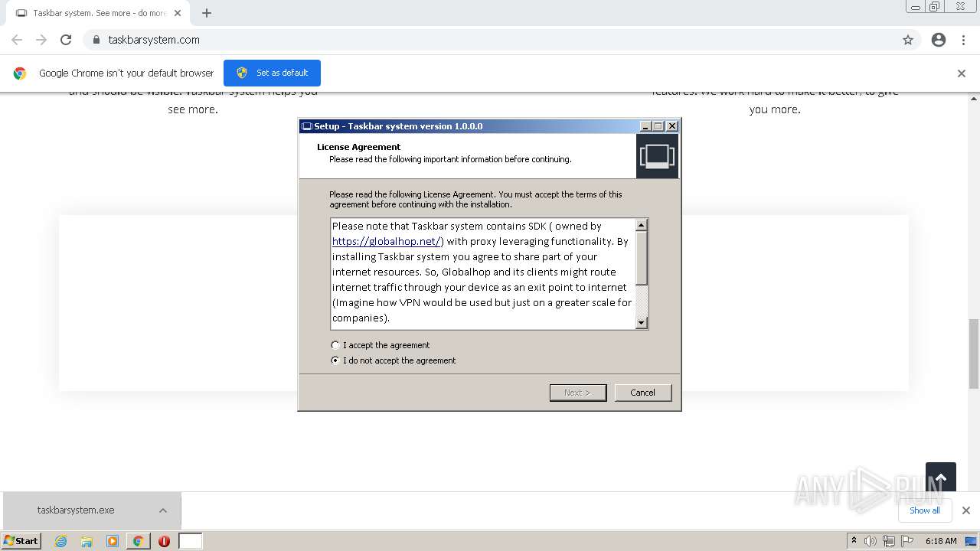Open the Windows Start menu
The image size is (980, 551).
click(21, 540)
